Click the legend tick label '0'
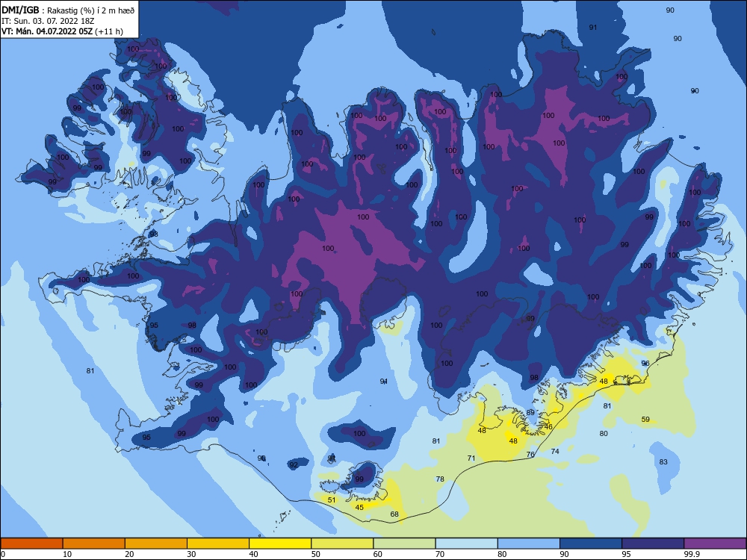747x560 pixels. point(2,554)
